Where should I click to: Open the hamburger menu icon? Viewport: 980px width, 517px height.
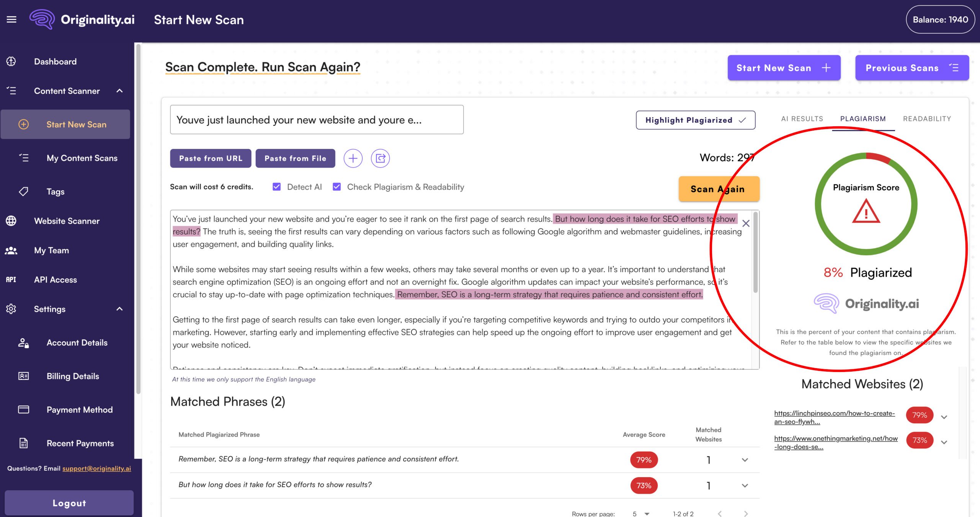[11, 20]
